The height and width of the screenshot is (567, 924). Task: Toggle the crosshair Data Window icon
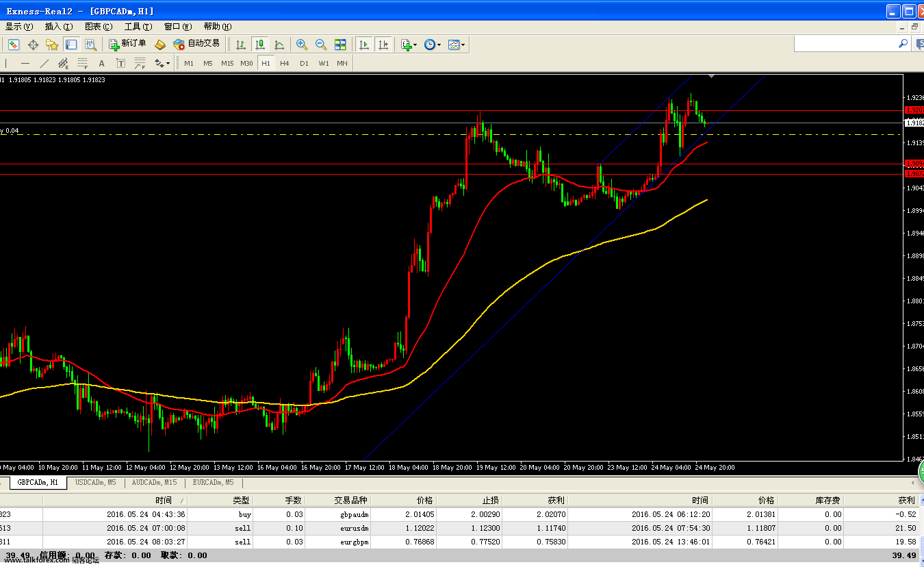pos(33,45)
